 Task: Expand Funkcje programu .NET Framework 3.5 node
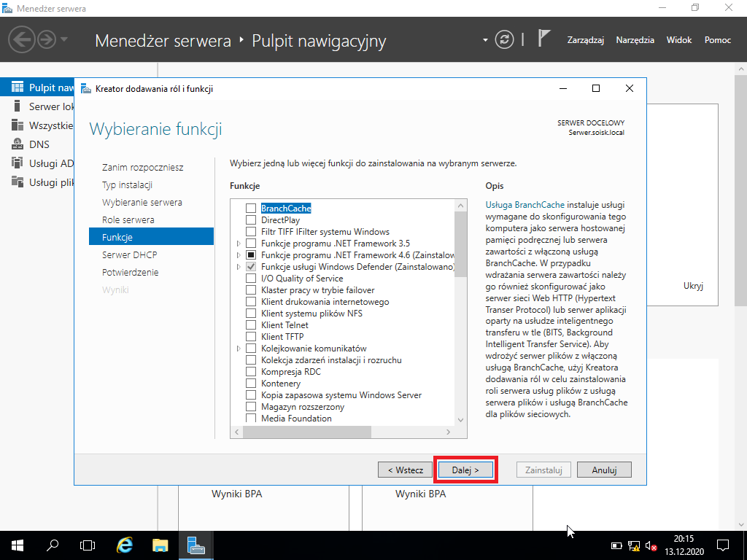(239, 244)
